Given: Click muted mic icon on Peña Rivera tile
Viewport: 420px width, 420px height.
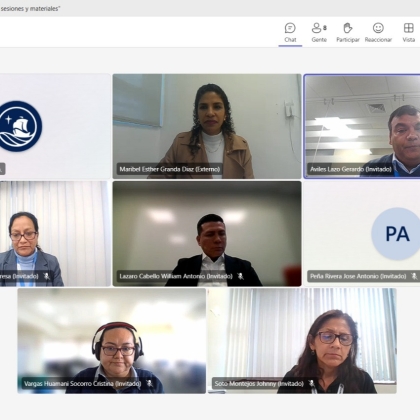Looking at the screenshot, I should [414, 276].
